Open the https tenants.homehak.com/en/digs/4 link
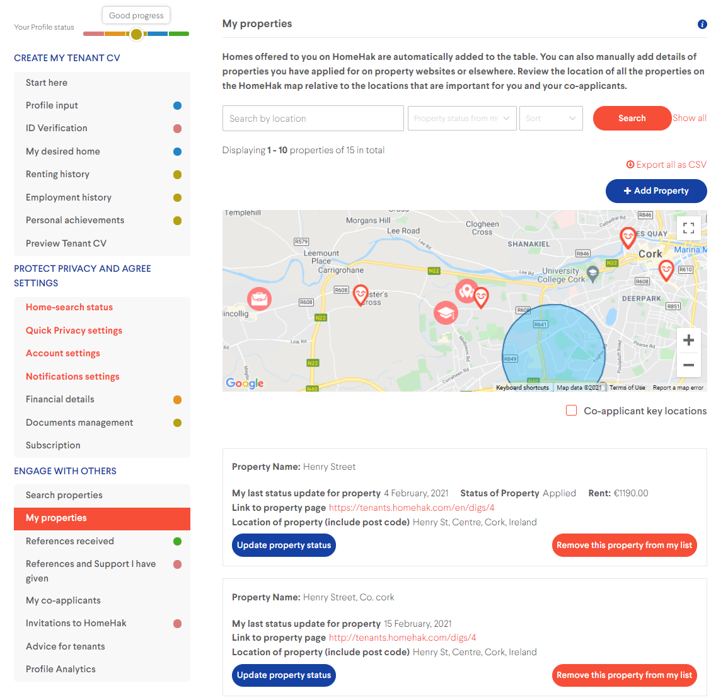The width and height of the screenshot is (728, 700). point(412,508)
